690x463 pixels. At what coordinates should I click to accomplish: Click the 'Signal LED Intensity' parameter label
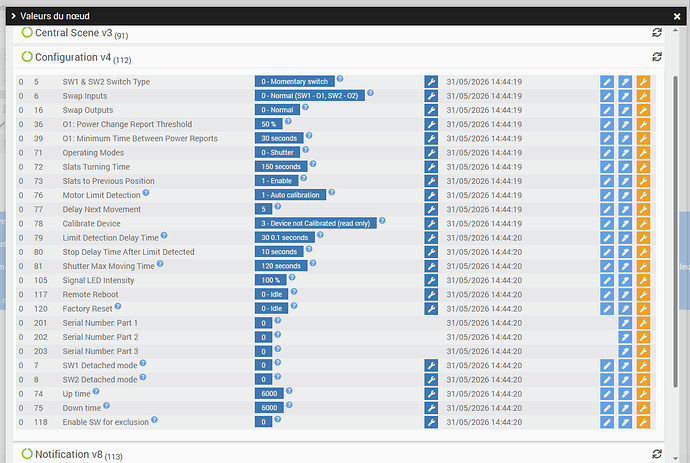98,280
